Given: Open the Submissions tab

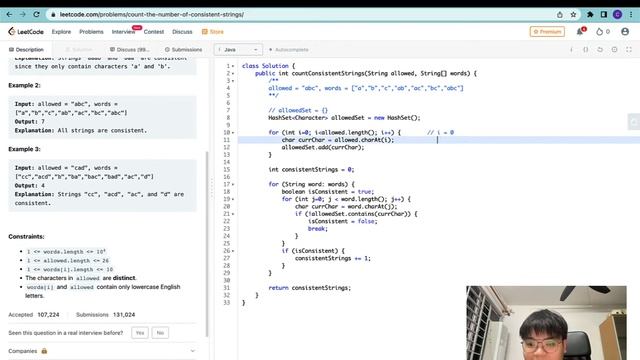Looking at the screenshot, I should tap(183, 49).
